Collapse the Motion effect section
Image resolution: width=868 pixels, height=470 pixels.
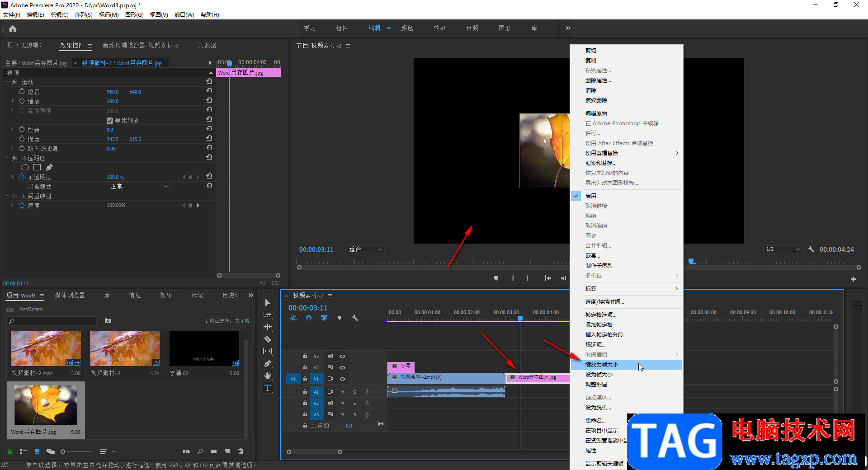[7, 82]
